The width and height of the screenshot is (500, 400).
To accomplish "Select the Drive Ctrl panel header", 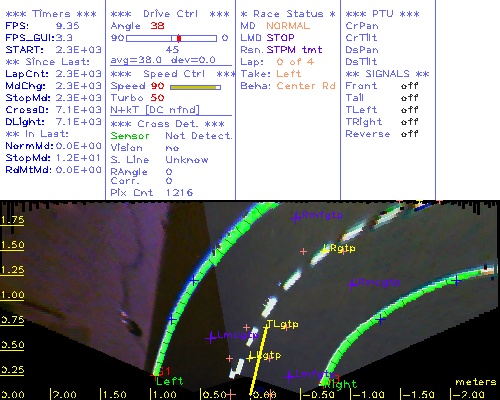I will tap(170, 14).
